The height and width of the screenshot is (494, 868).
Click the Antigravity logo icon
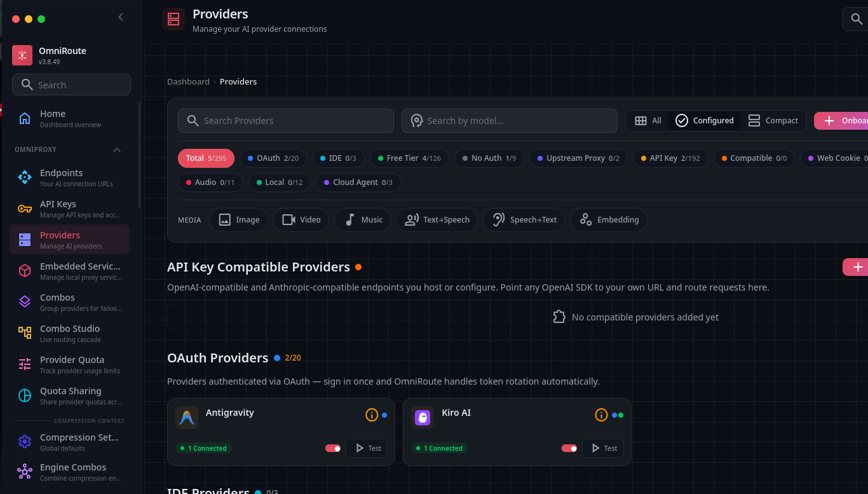(187, 418)
